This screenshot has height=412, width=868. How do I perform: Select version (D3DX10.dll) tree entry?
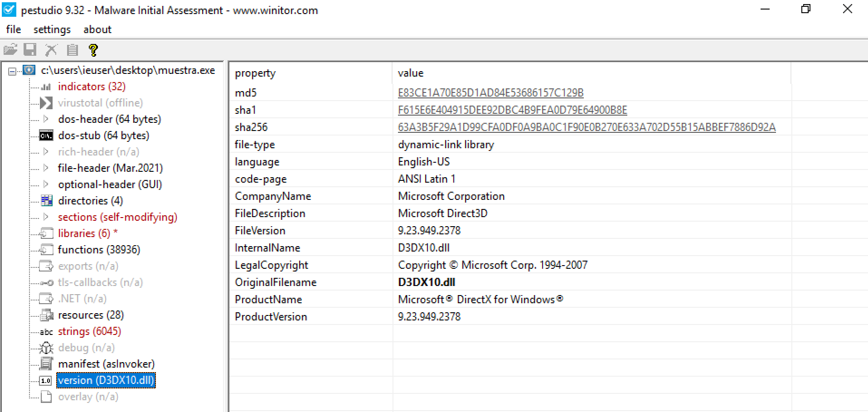click(x=106, y=380)
